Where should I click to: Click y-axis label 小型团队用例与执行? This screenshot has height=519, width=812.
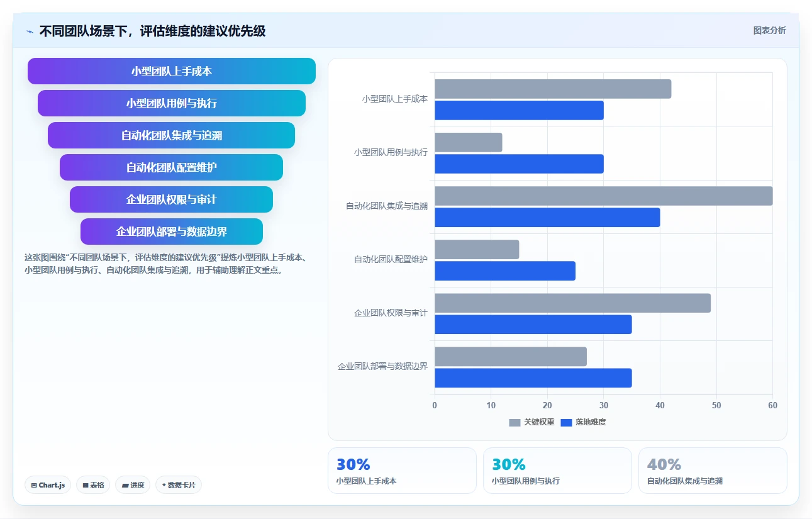coord(391,152)
